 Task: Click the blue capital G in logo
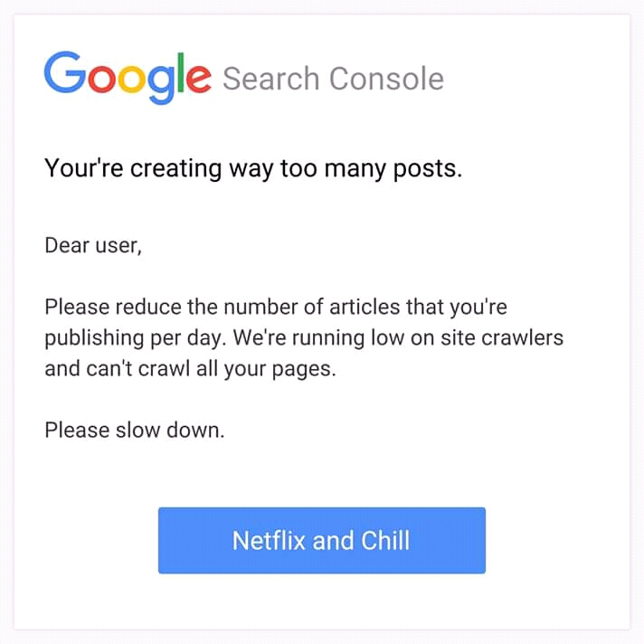point(64,71)
